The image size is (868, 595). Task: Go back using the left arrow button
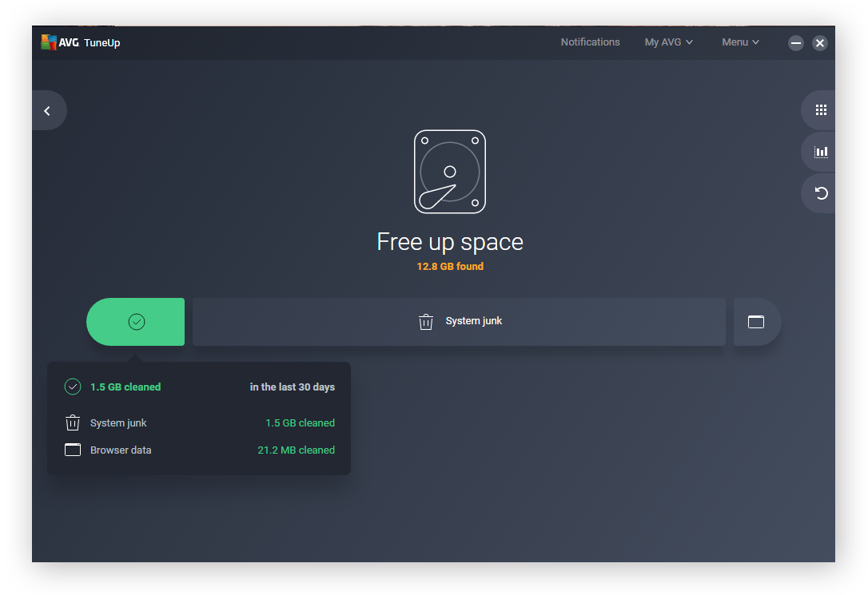pos(47,111)
